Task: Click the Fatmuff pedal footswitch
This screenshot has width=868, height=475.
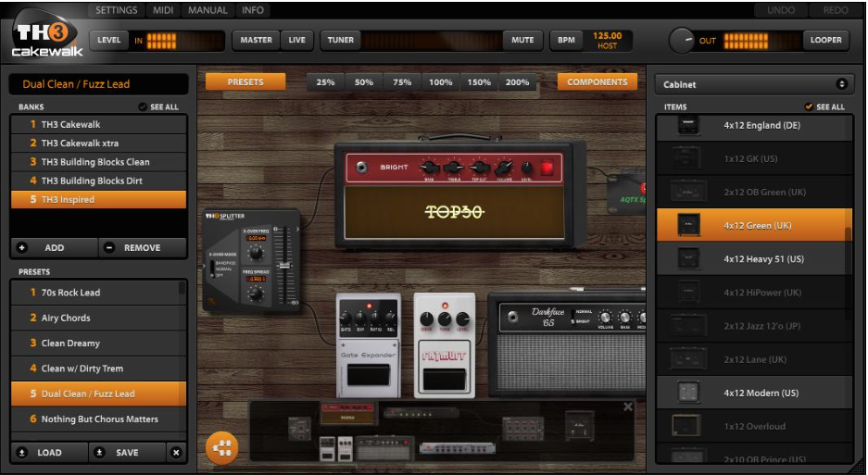Action: click(444, 379)
